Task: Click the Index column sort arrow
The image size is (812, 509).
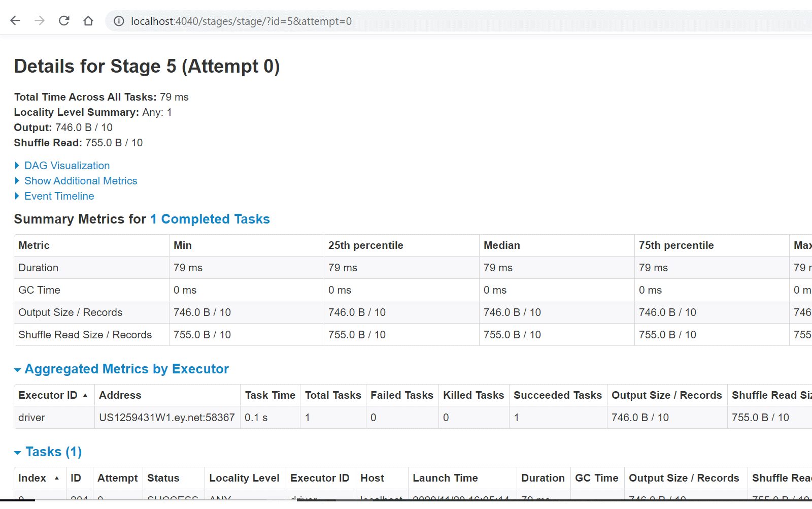Action: click(x=57, y=479)
